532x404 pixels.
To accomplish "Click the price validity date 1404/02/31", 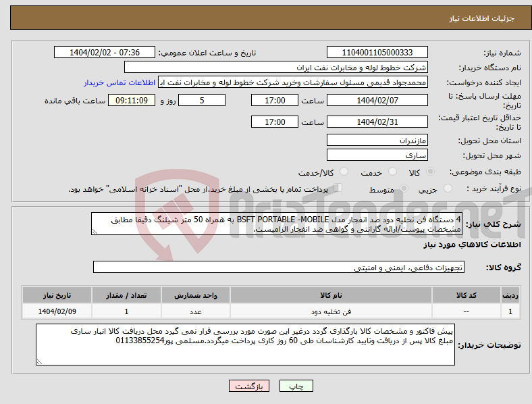I will 377,122.
